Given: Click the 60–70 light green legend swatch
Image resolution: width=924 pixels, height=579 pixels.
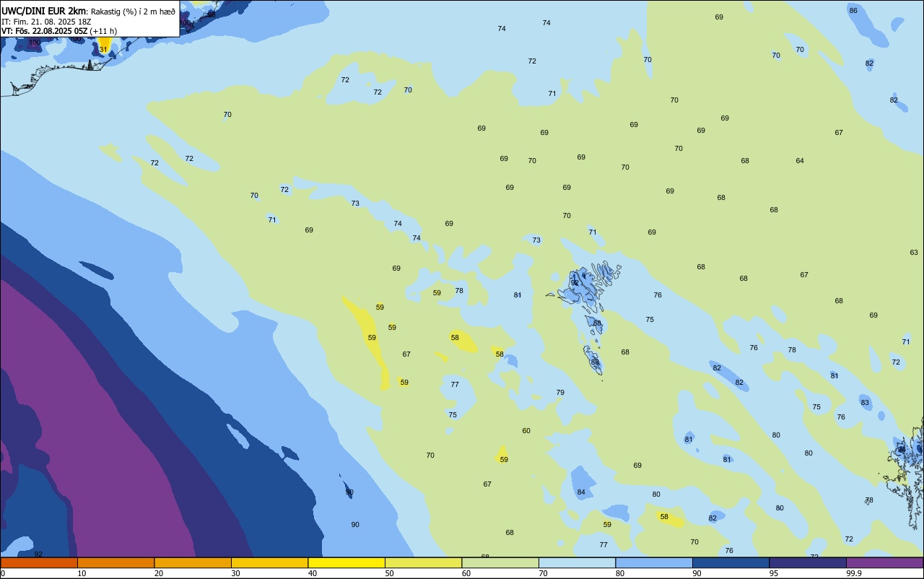Looking at the screenshot, I should click(x=500, y=562).
